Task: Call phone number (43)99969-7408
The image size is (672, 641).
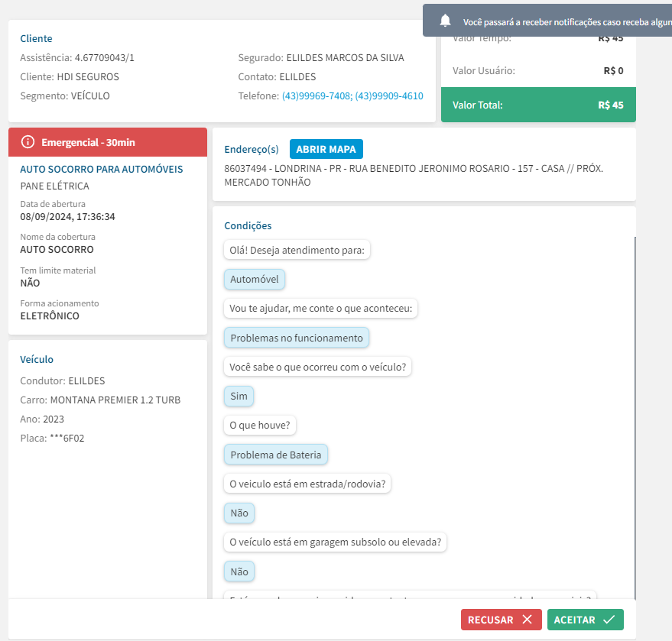Action: (317, 96)
